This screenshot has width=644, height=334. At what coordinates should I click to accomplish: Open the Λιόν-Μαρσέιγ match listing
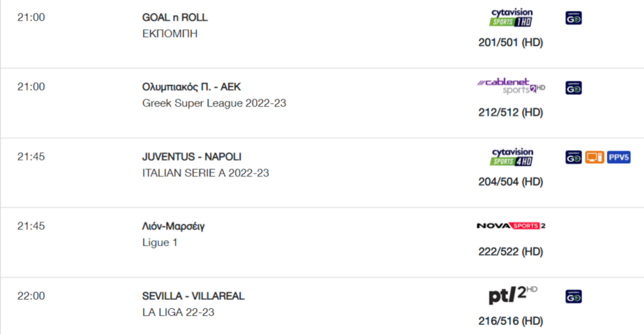click(173, 227)
